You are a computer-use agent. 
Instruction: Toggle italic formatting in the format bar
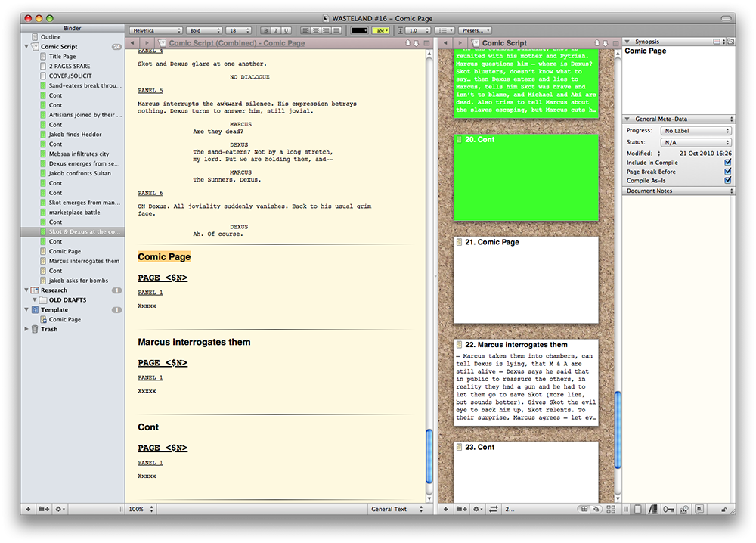tap(276, 30)
